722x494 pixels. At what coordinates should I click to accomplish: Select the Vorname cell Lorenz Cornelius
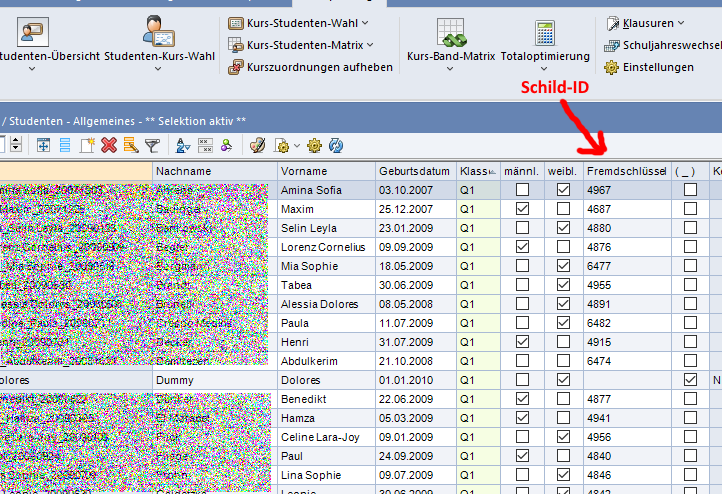[326, 247]
